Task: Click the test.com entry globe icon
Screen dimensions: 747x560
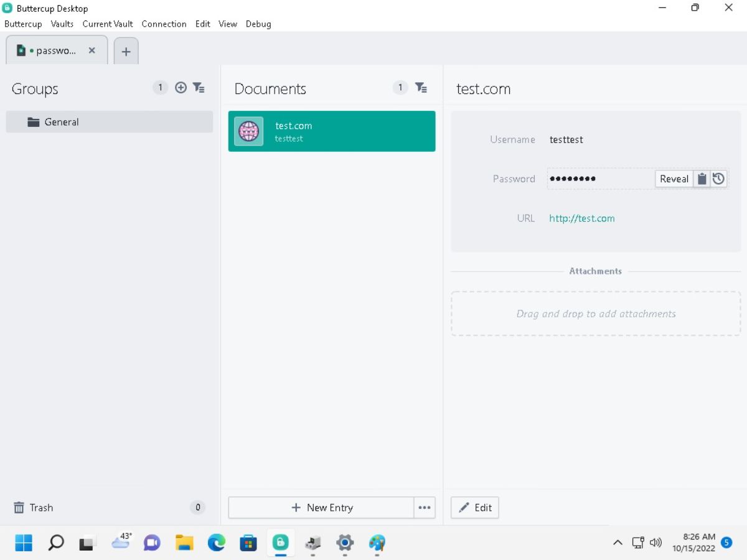Action: (x=248, y=131)
